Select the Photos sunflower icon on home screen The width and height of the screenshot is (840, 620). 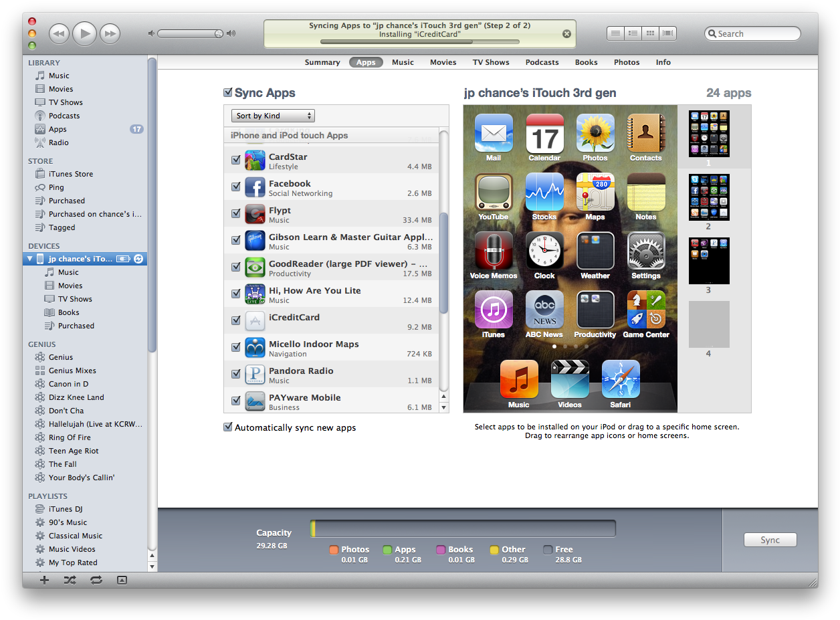(x=595, y=133)
